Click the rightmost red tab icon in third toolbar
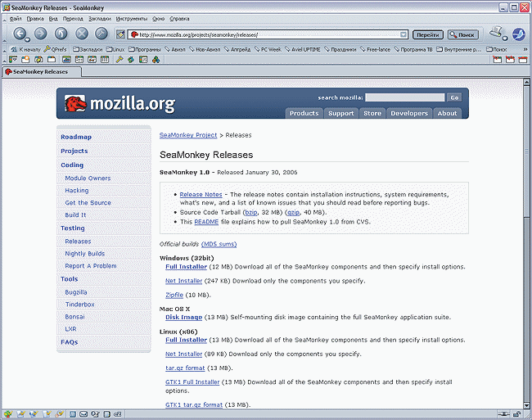The height and width of the screenshot is (420, 532). click(x=523, y=60)
